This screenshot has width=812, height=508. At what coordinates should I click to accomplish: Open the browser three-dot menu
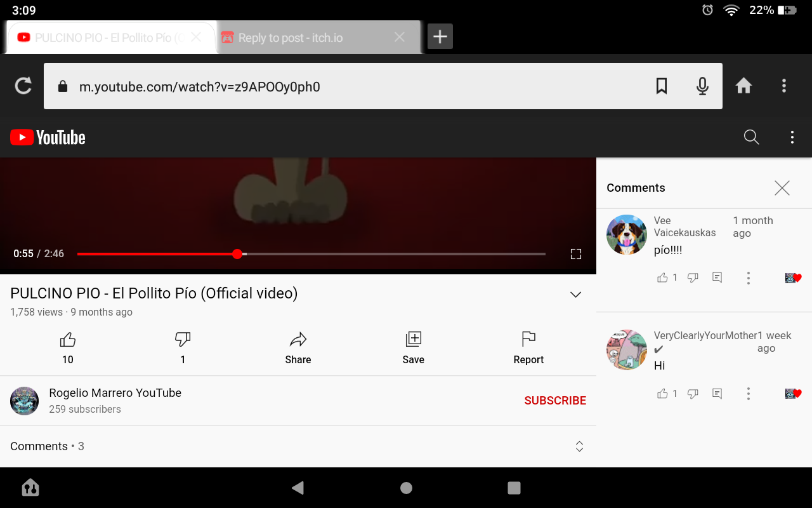click(784, 86)
